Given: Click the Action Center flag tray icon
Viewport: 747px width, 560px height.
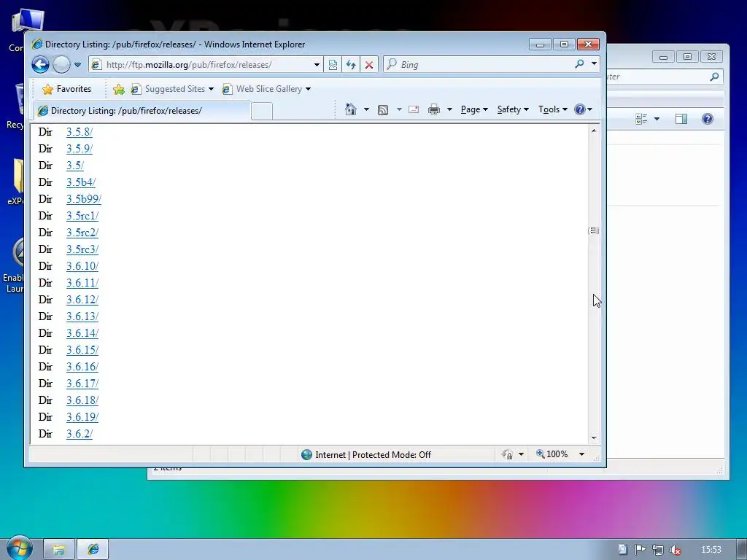Looking at the screenshot, I should click(x=640, y=550).
